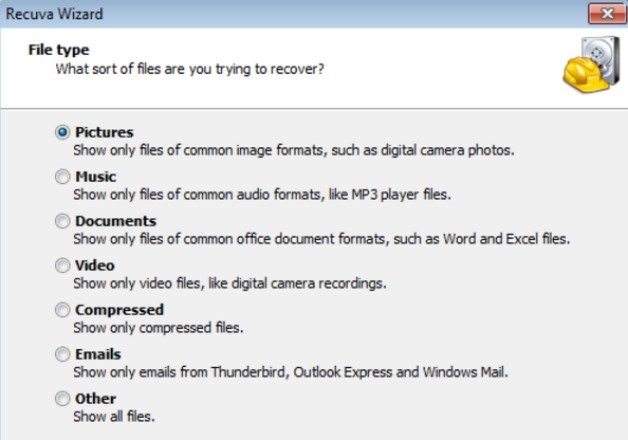This screenshot has height=440, width=628.
Task: Select the Video radio button
Action: pos(62,265)
